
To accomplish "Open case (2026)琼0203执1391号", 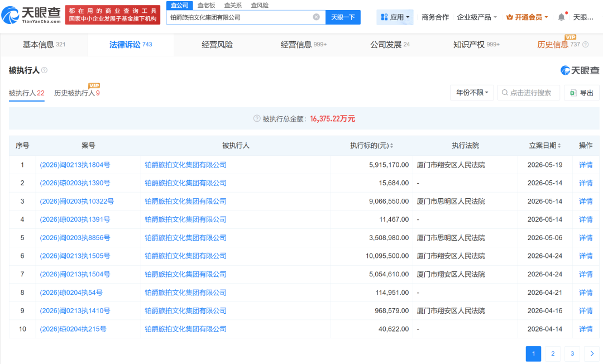I will [75, 219].
